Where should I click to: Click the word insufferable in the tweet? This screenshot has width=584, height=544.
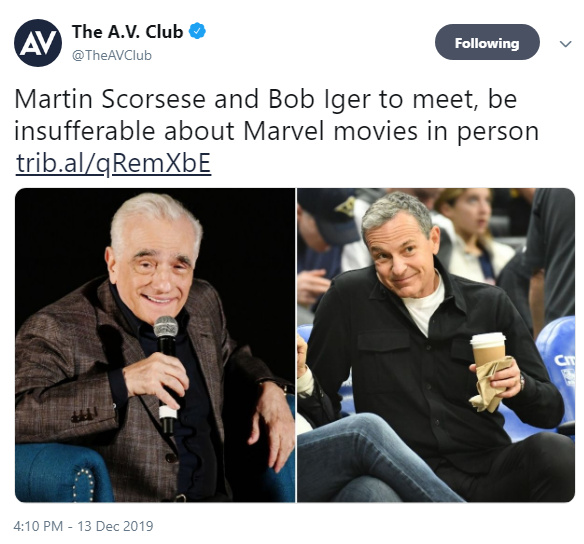pyautogui.click(x=85, y=131)
